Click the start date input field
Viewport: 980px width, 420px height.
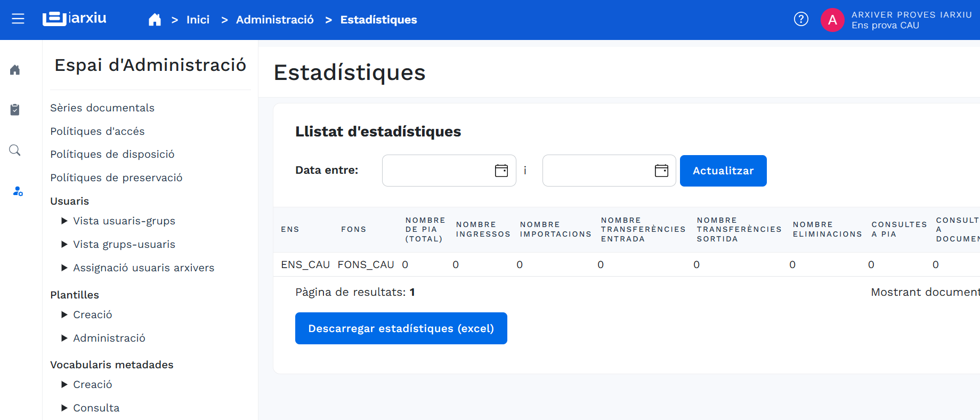[449, 171]
